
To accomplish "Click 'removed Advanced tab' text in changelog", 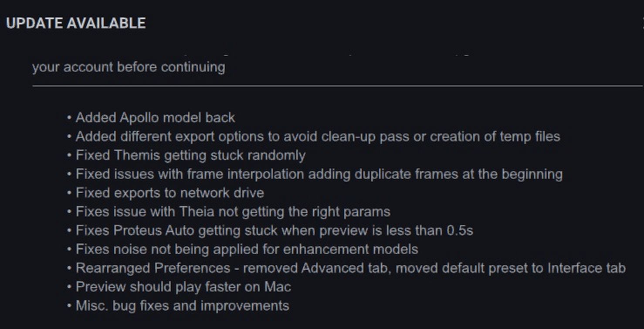I will 313,268.
